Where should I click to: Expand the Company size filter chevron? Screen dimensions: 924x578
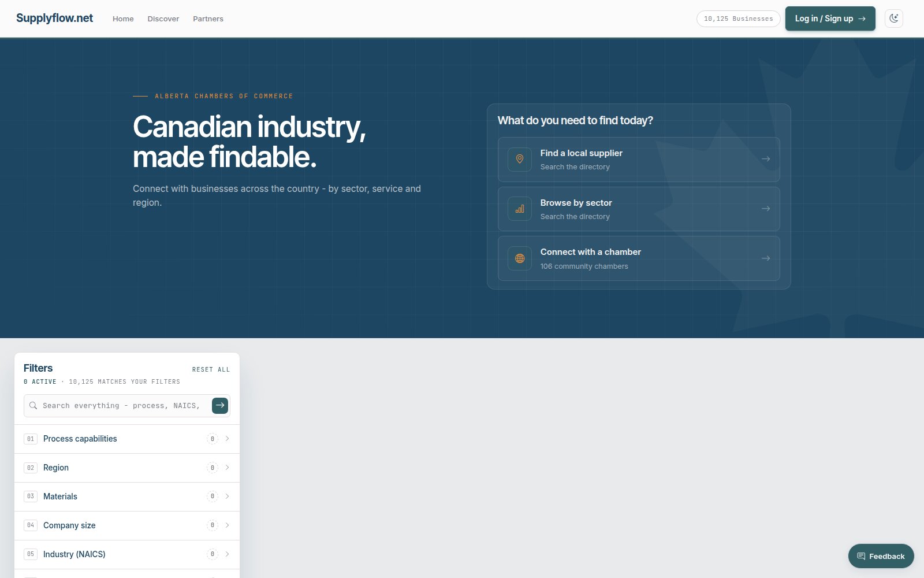click(228, 525)
